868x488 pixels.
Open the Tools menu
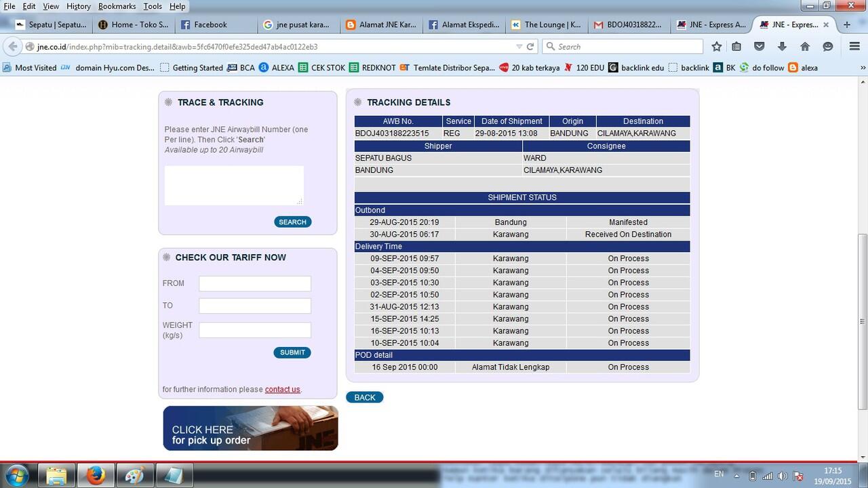point(153,6)
